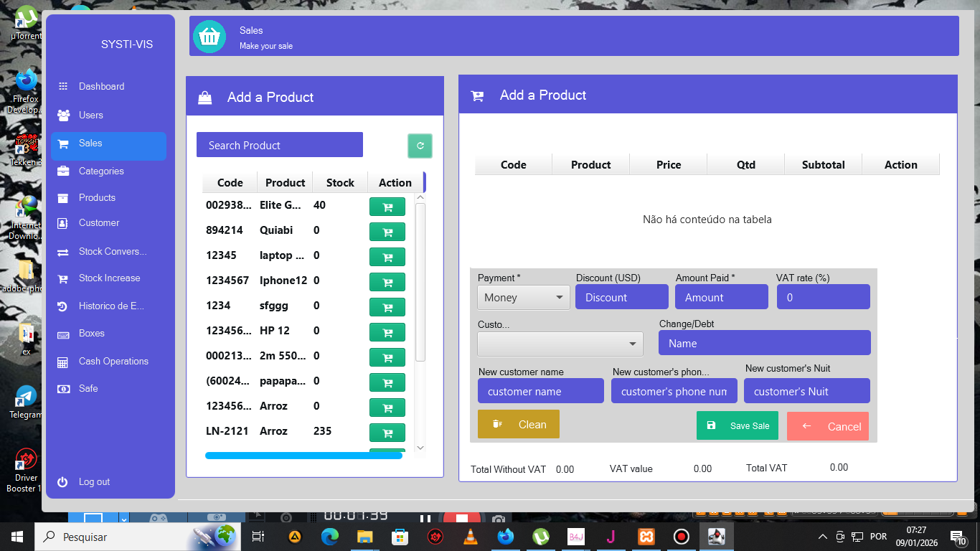Open VLC from the taskbar
The height and width of the screenshot is (551, 980).
click(x=470, y=537)
